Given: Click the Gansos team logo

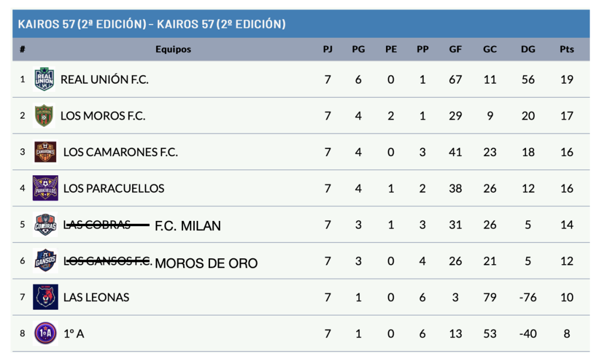Looking at the screenshot, I should 46,261.
